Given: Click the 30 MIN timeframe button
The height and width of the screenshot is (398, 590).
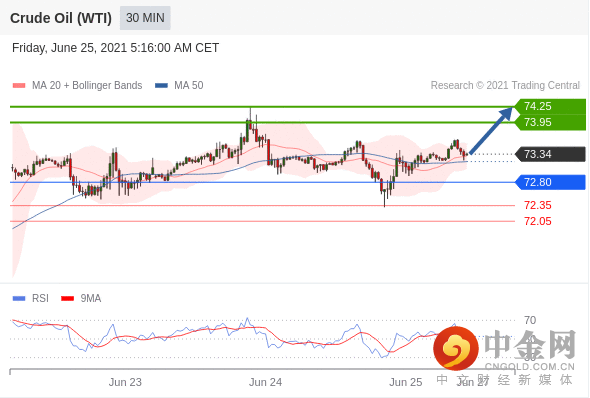Looking at the screenshot, I should 145,18.
